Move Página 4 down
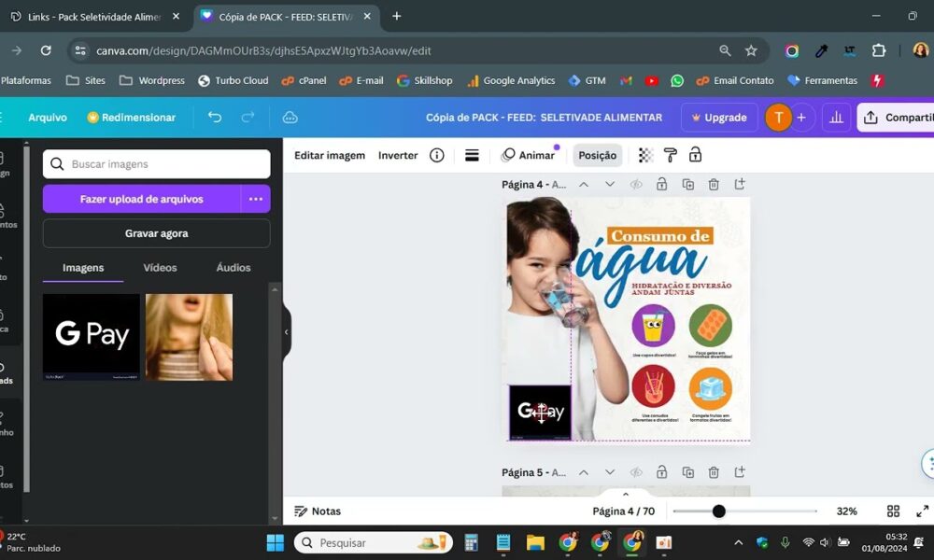The height and width of the screenshot is (560, 934). click(x=610, y=185)
